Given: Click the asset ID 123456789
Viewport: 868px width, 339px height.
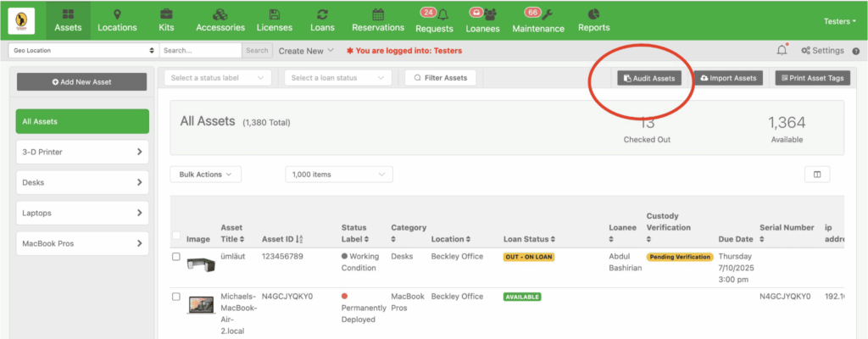Looking at the screenshot, I should point(282,257).
